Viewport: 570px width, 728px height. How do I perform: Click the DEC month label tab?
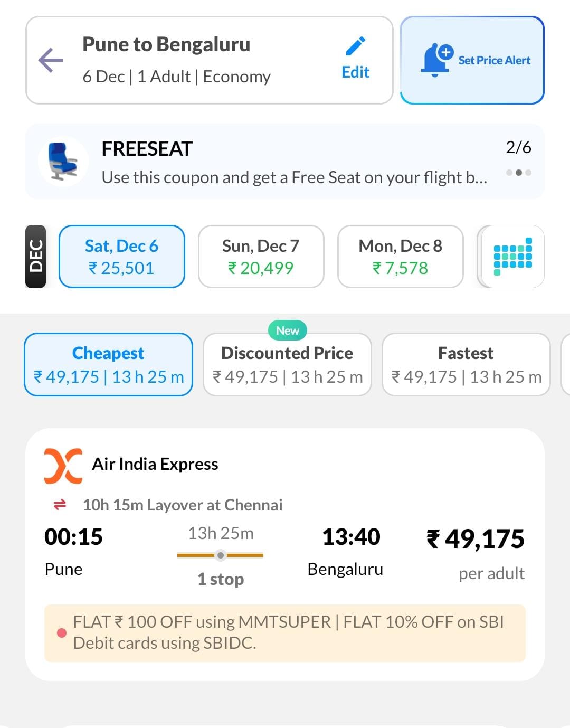pos(35,257)
